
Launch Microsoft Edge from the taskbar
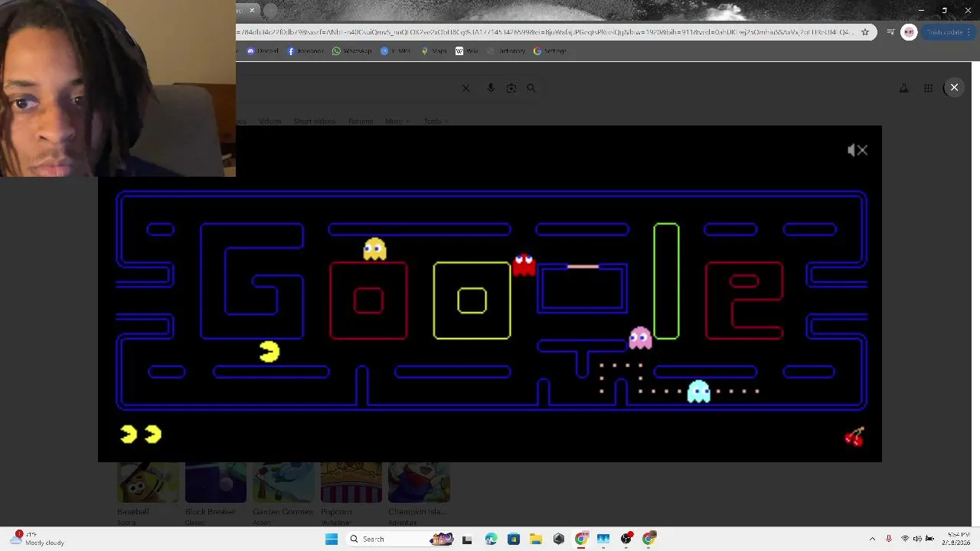pyautogui.click(x=491, y=539)
